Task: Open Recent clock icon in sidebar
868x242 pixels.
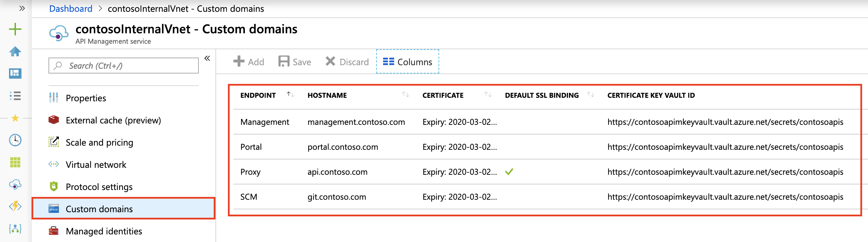Action: coord(15,140)
